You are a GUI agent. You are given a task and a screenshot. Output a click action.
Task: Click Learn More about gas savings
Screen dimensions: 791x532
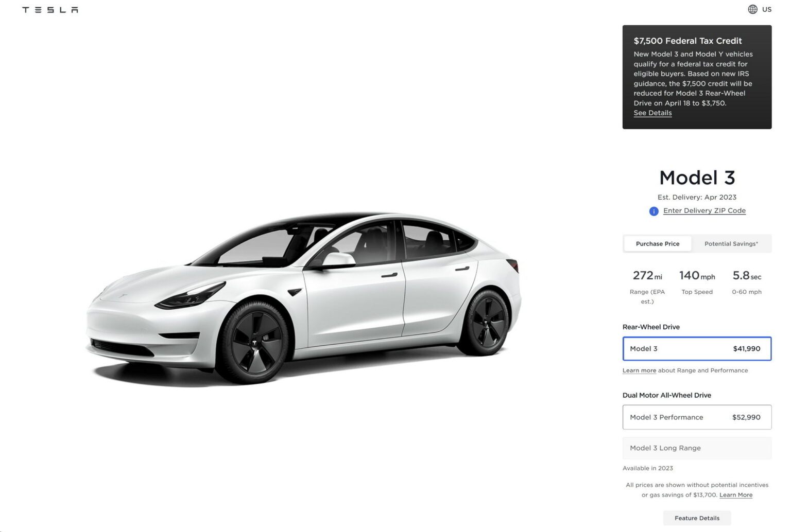(x=735, y=495)
